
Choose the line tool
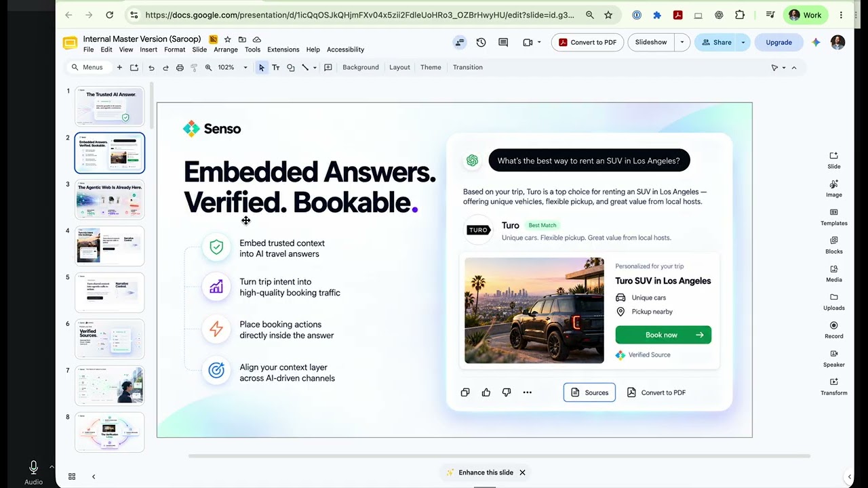[305, 68]
